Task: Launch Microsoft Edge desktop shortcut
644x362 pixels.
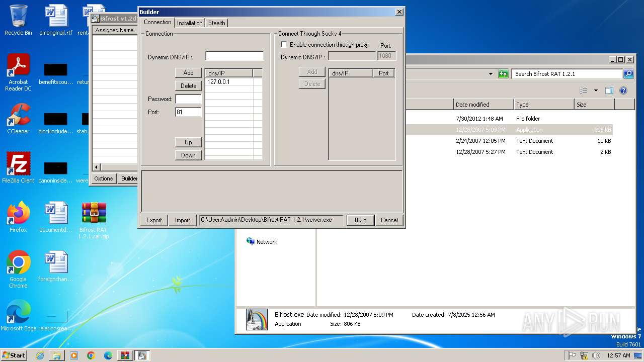Action: [18, 316]
